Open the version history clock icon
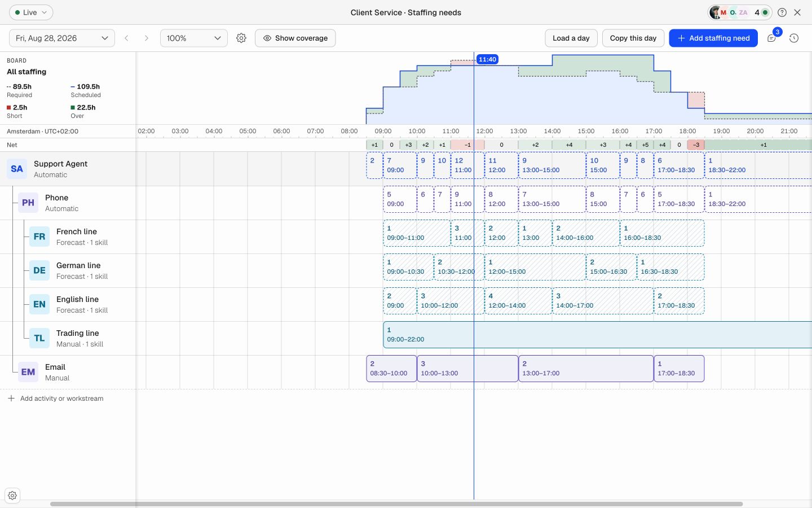This screenshot has width=812, height=508. (x=794, y=38)
